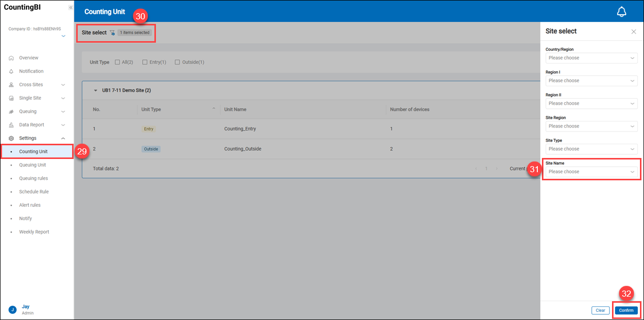Viewport: 644px width, 320px height.
Task: Collapse the sidebar with double-chevron icon
Action: (x=70, y=8)
